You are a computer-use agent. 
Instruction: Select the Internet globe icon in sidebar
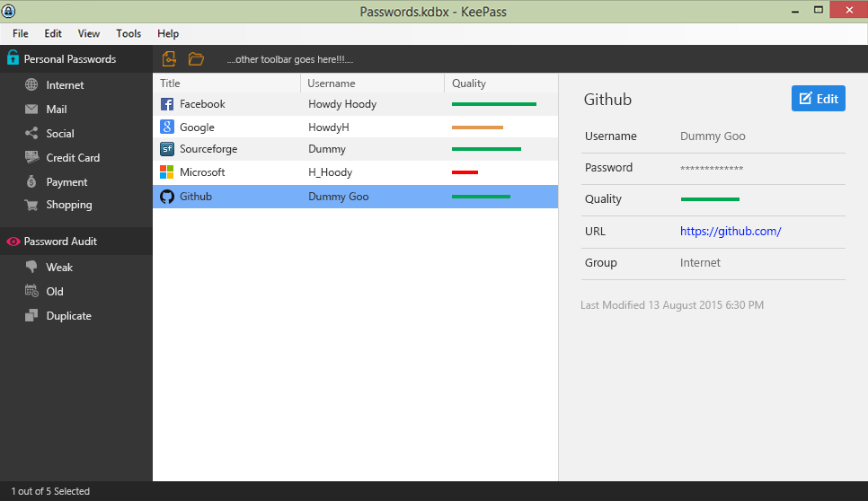(31, 85)
